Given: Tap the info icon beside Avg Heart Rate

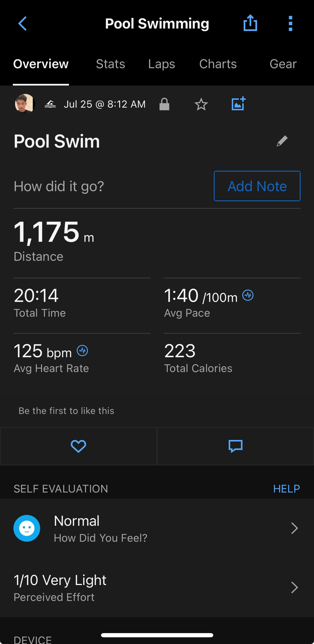Looking at the screenshot, I should [82, 351].
